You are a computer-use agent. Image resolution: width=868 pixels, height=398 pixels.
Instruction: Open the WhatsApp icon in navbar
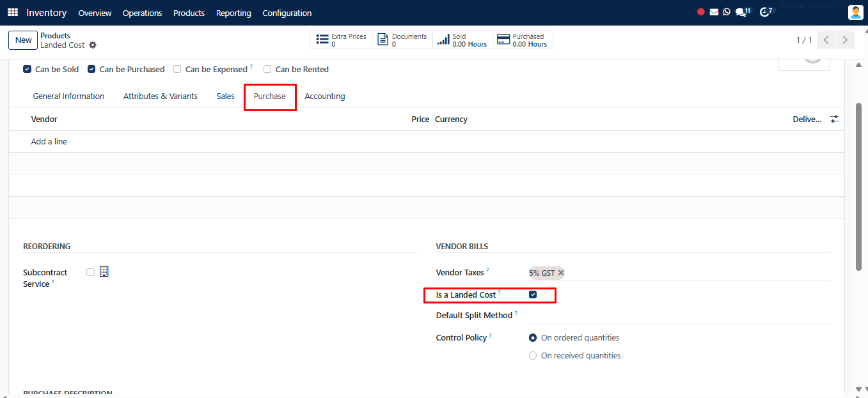tap(727, 12)
